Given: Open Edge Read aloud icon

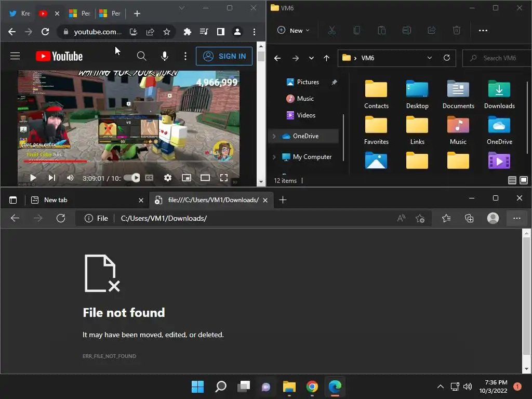Looking at the screenshot, I should click(402, 219).
